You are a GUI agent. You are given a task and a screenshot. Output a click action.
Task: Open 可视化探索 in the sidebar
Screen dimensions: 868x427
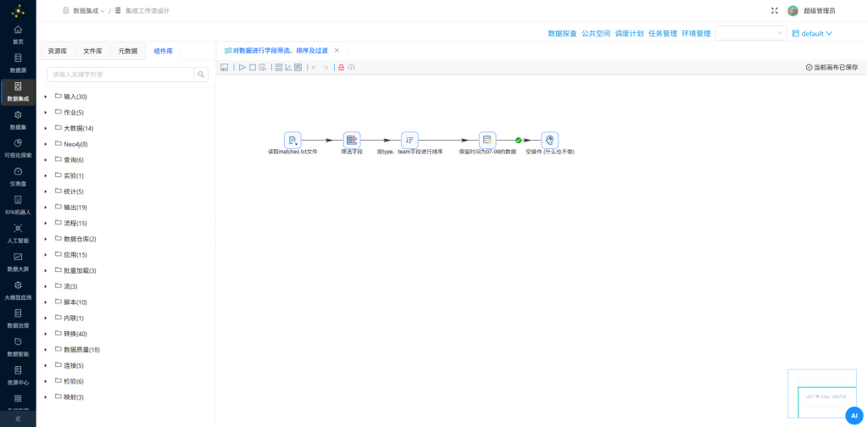(x=18, y=148)
